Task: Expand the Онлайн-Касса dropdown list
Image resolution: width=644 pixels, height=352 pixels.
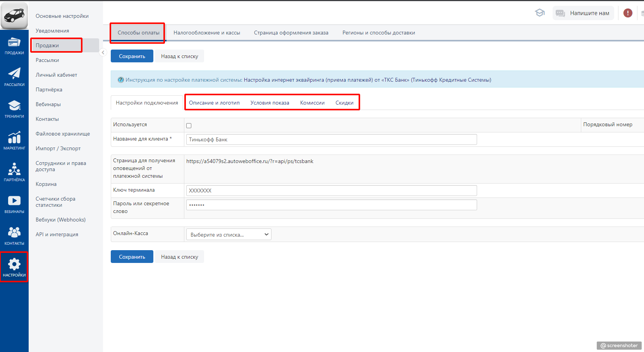Action: (x=228, y=235)
